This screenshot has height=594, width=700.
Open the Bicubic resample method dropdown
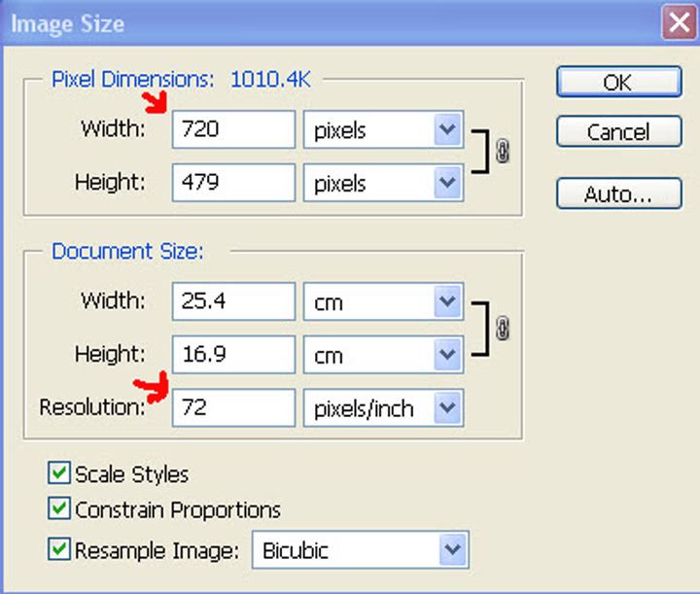[x=361, y=550]
